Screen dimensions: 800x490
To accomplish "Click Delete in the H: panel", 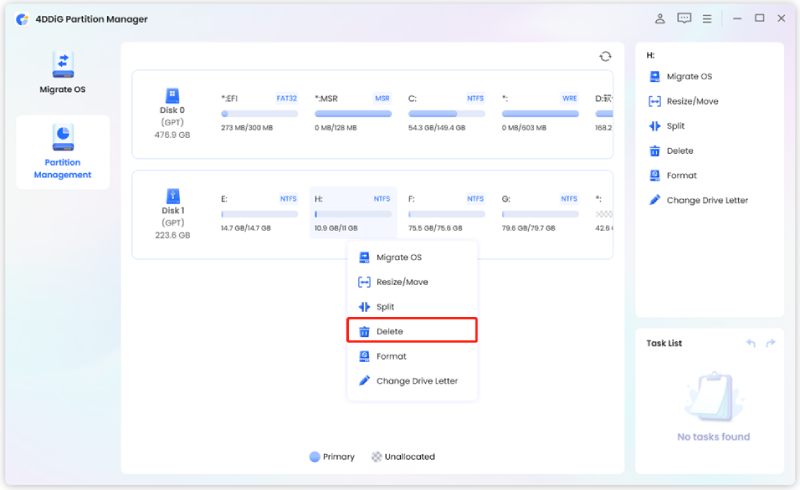I will 680,151.
